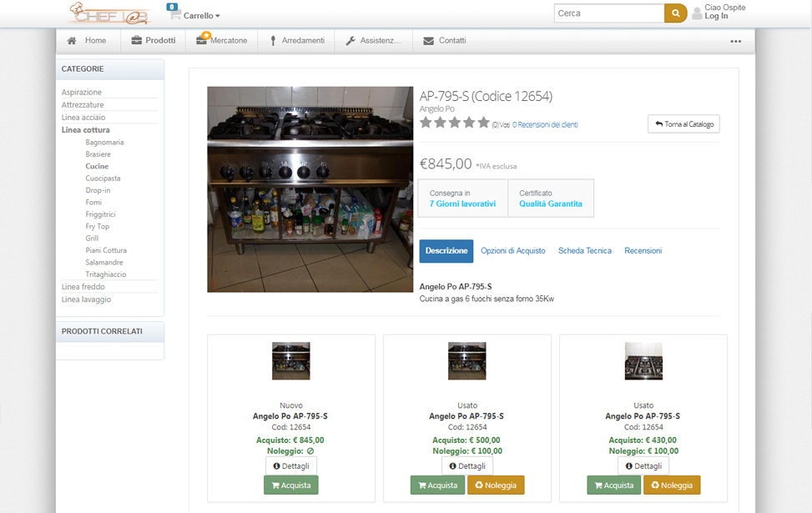
Task: Click the Log In link
Action: click(716, 16)
